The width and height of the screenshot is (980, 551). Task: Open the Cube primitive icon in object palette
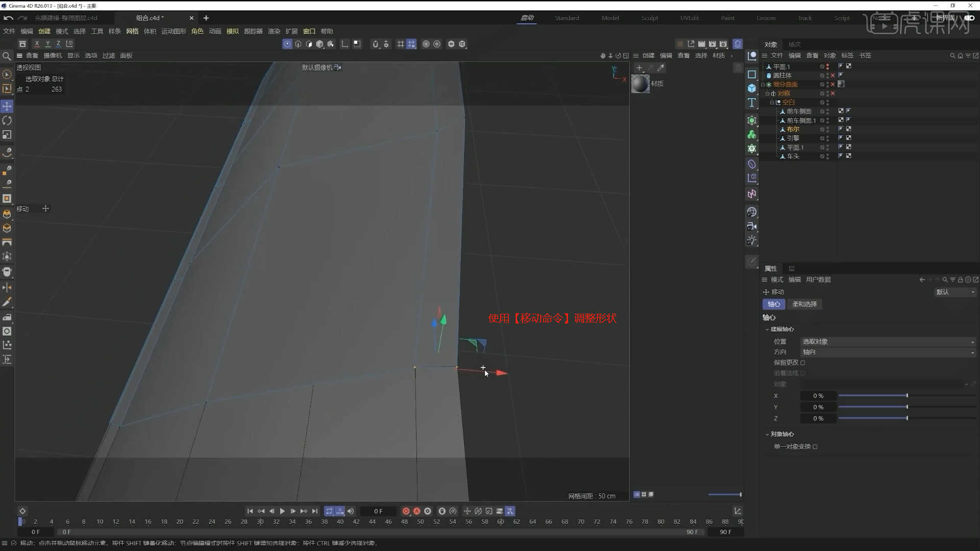pyautogui.click(x=752, y=88)
